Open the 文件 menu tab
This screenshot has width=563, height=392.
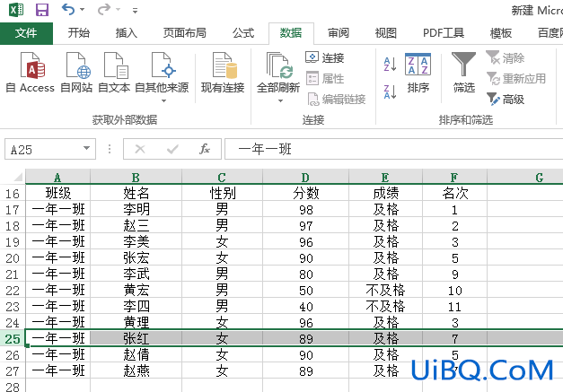[x=26, y=33]
